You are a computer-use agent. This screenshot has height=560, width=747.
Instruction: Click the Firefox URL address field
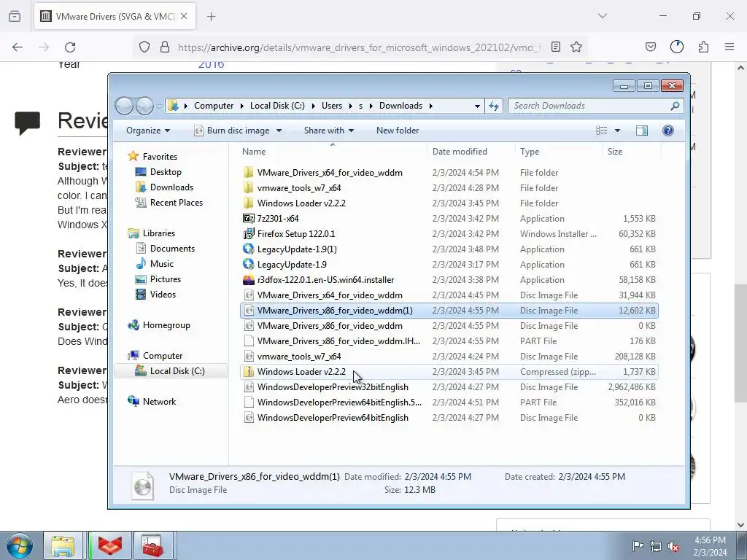pos(360,47)
